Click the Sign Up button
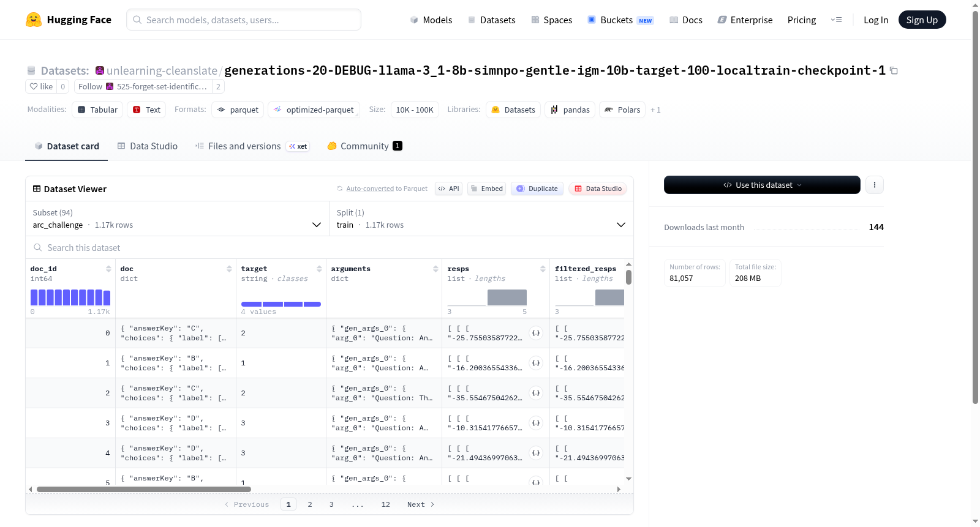The width and height of the screenshot is (980, 527). [922, 20]
